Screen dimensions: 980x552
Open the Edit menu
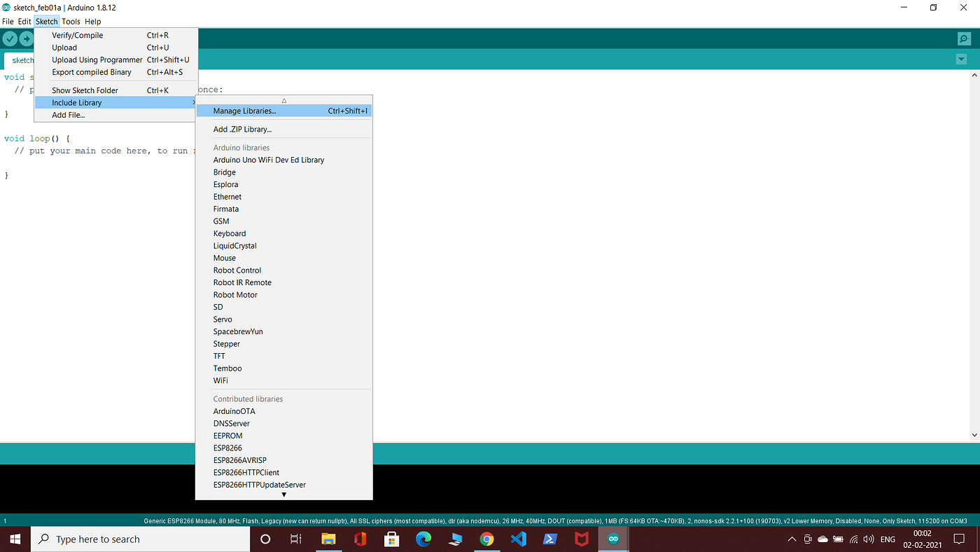(x=24, y=22)
